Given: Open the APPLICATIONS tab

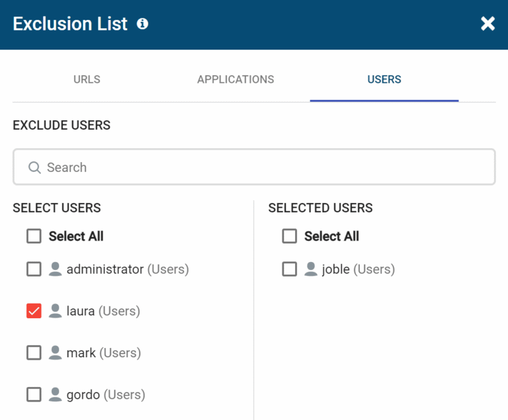Looking at the screenshot, I should tap(235, 79).
